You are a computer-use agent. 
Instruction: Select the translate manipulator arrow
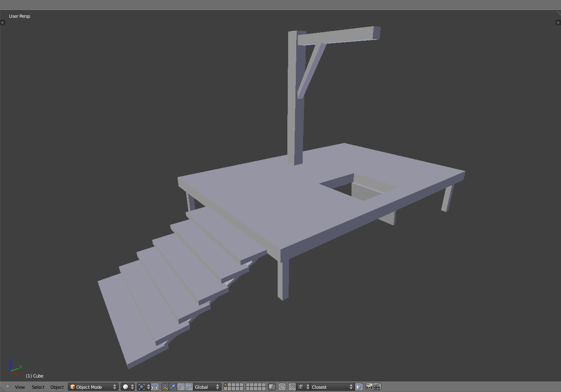pos(173,387)
